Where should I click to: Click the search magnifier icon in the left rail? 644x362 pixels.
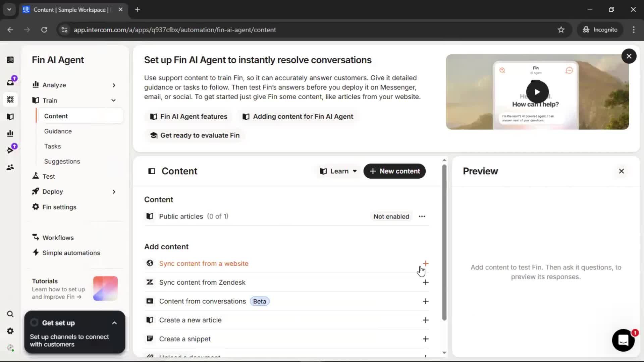[x=10, y=314]
